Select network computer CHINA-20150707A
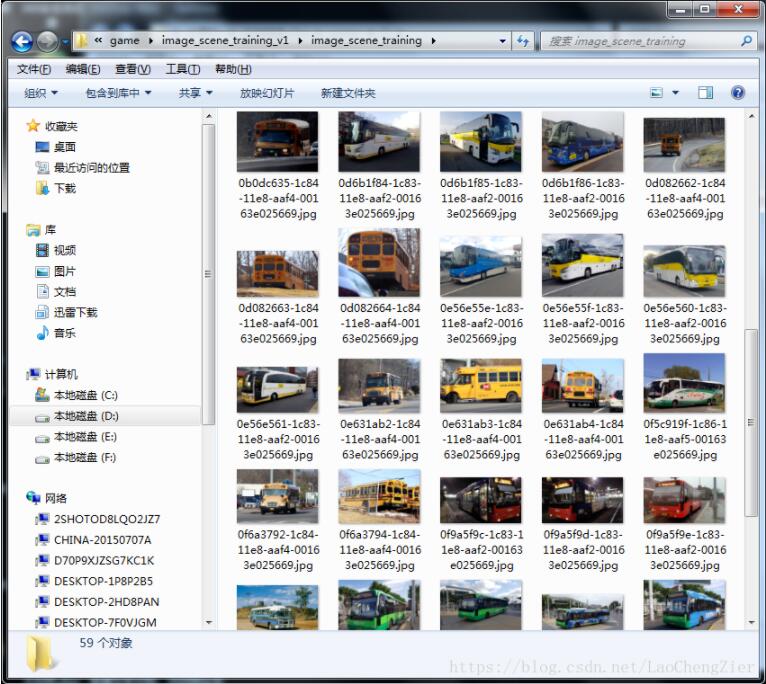The height and width of the screenshot is (684, 766). point(93,540)
